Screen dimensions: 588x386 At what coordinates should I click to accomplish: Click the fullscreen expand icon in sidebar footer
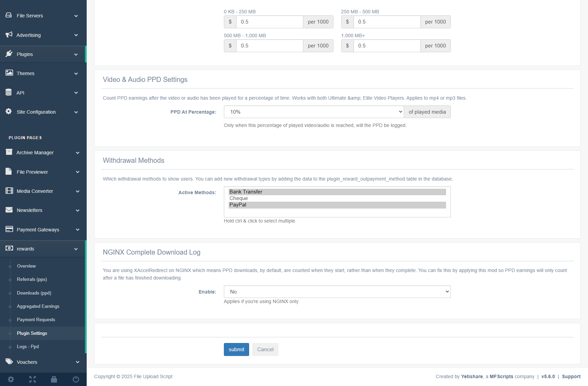(32, 379)
